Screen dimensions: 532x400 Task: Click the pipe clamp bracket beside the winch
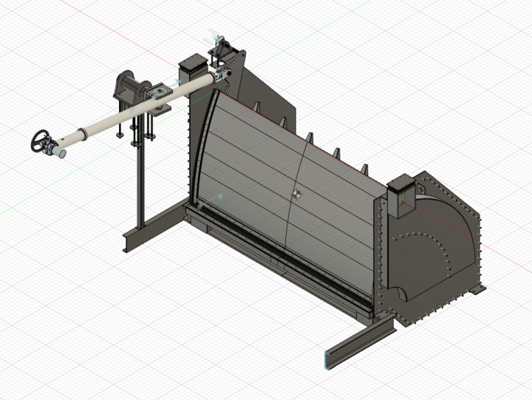click(160, 92)
